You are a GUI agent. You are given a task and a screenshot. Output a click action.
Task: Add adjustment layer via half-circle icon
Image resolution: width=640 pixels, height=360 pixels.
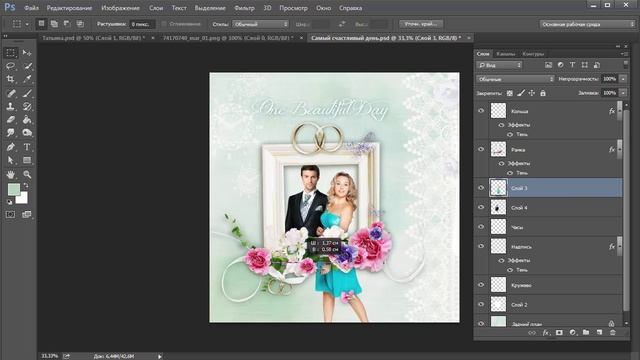coord(573,333)
